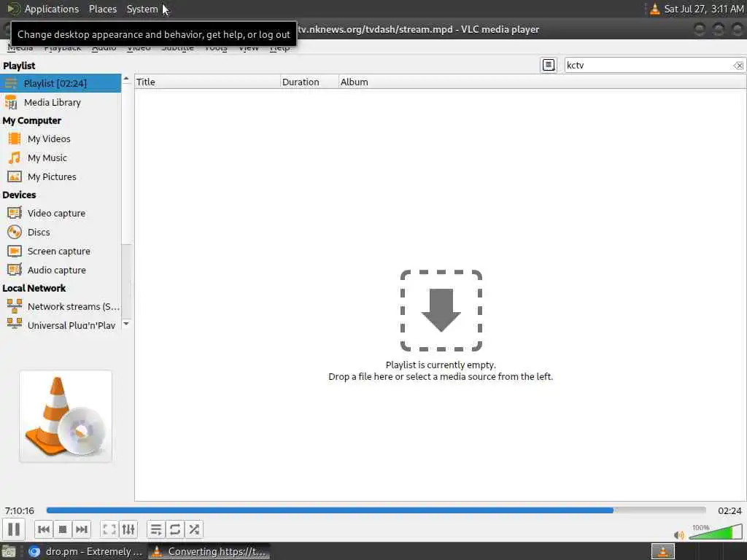This screenshot has height=560, width=747.
Task: Toggle fullscreen video mode
Action: [109, 529]
